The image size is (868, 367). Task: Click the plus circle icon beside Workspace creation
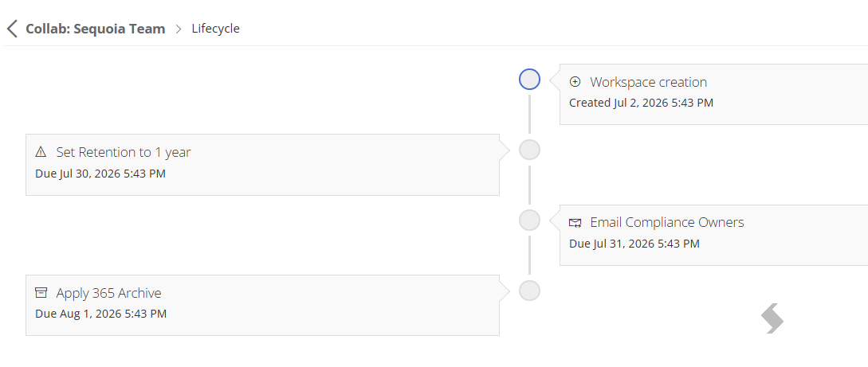coord(575,82)
